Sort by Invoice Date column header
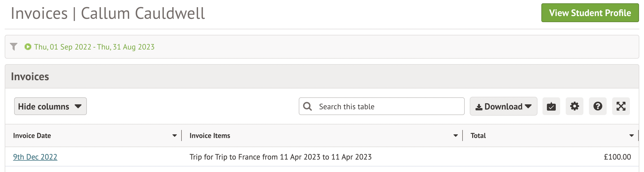644x172 pixels. [32, 136]
